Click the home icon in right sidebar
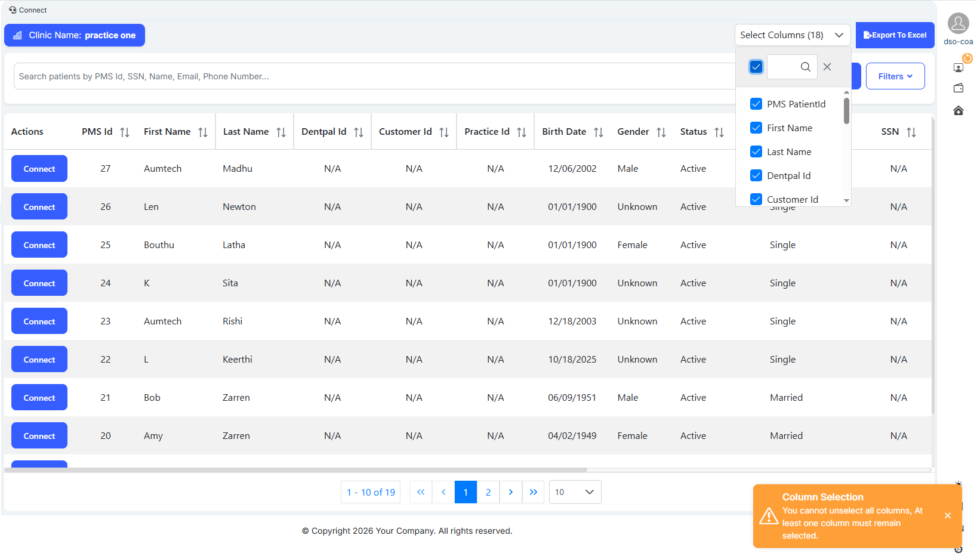The height and width of the screenshot is (560, 977). tap(958, 111)
